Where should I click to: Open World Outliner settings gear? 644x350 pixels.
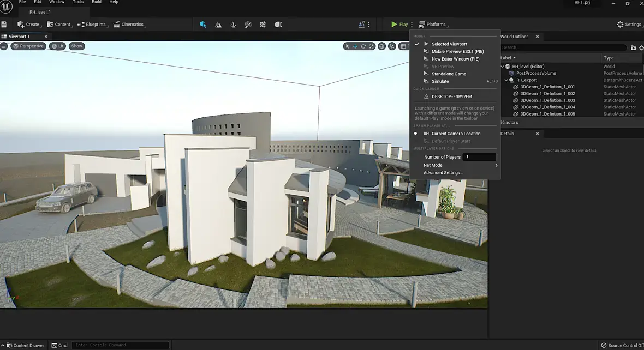641,47
